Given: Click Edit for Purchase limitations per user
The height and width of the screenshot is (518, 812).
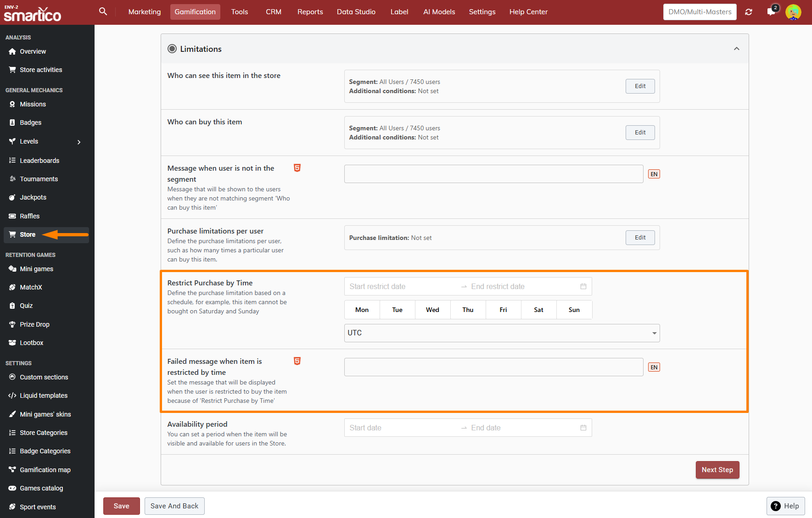Looking at the screenshot, I should click(x=640, y=238).
